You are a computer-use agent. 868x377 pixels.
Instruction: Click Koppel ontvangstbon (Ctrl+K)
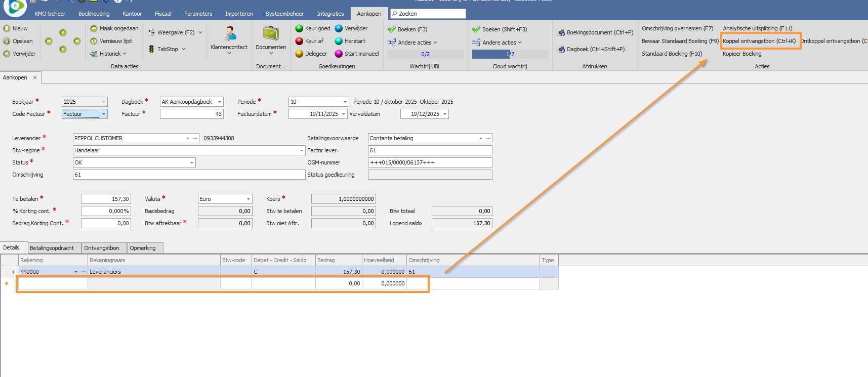[x=759, y=41]
